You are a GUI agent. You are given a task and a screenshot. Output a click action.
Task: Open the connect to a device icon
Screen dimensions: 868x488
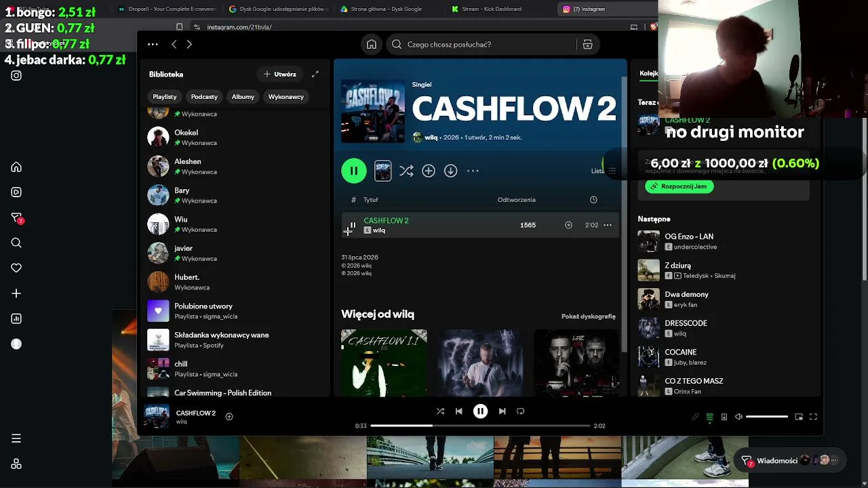tap(724, 417)
